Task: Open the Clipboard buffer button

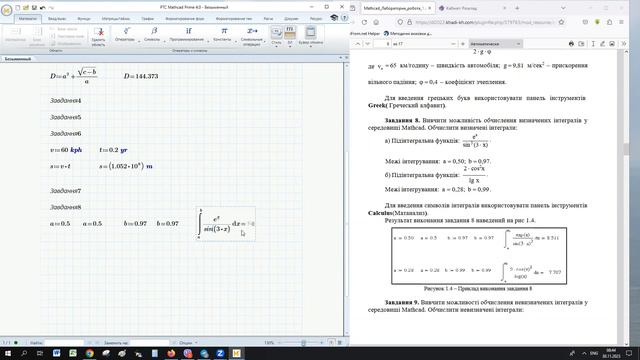Action: [x=311, y=35]
